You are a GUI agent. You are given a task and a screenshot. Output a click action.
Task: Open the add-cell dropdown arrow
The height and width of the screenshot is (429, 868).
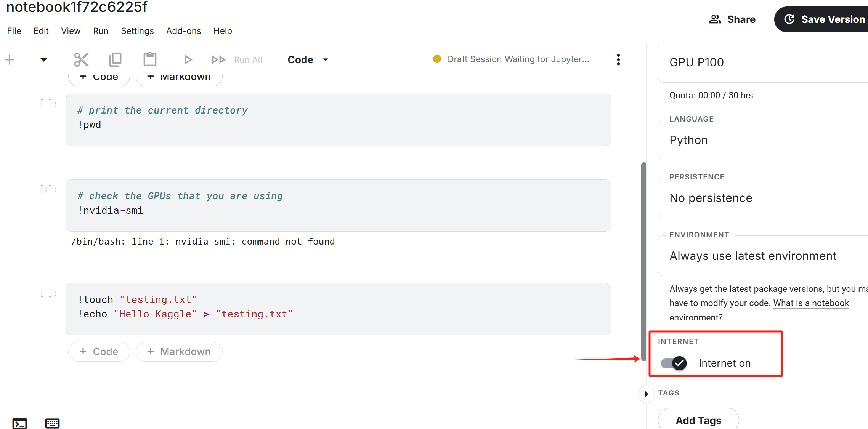pos(44,59)
